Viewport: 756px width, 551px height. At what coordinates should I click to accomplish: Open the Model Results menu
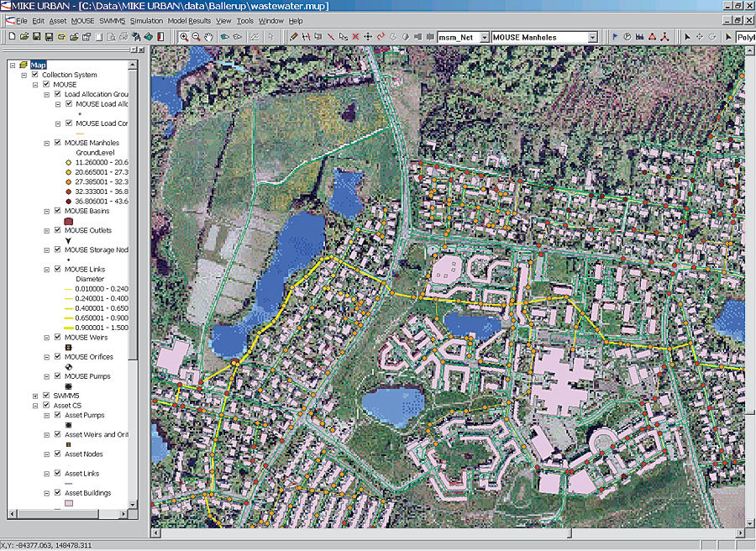pos(189,21)
